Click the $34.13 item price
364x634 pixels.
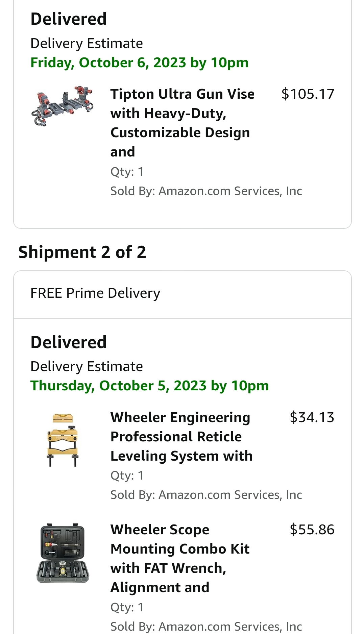tap(312, 417)
